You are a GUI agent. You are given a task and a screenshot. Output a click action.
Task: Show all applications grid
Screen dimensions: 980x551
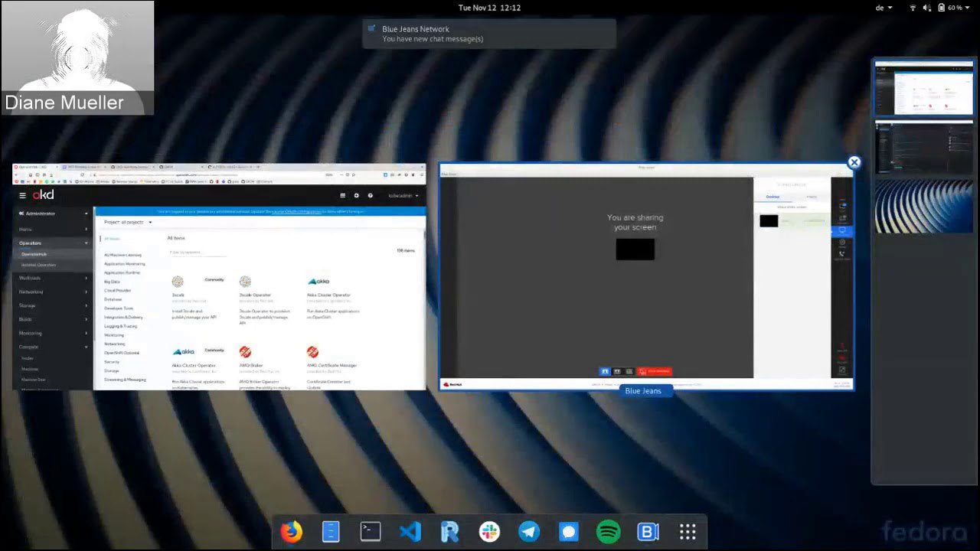(x=688, y=531)
